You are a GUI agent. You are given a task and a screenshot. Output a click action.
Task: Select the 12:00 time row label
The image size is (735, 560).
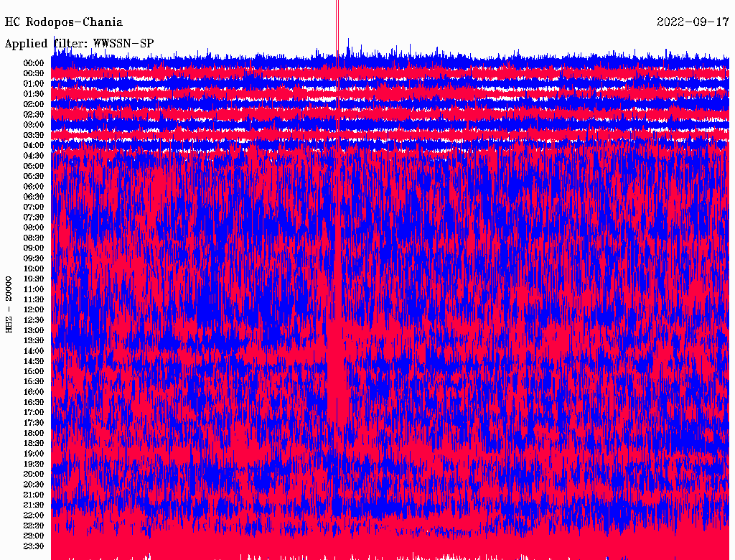click(x=34, y=309)
